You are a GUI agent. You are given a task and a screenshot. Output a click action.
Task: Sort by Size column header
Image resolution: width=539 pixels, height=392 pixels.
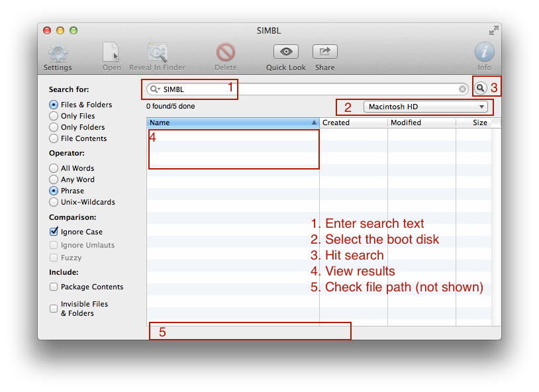(473, 122)
